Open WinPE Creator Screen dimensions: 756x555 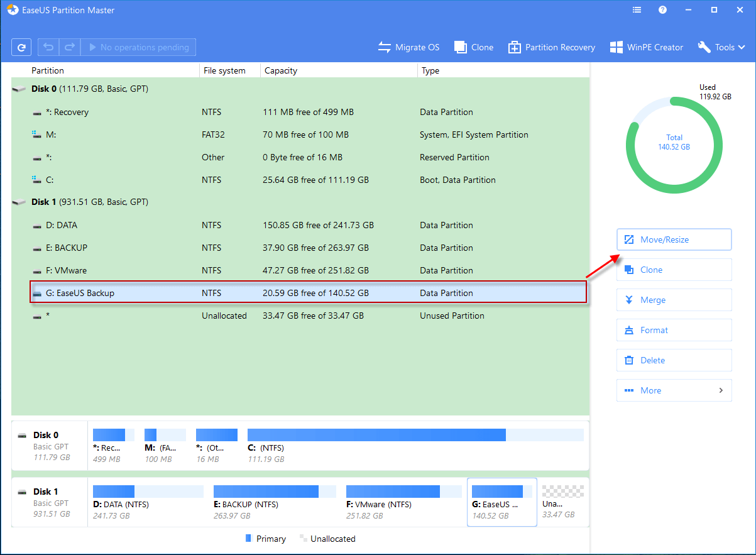(x=646, y=47)
